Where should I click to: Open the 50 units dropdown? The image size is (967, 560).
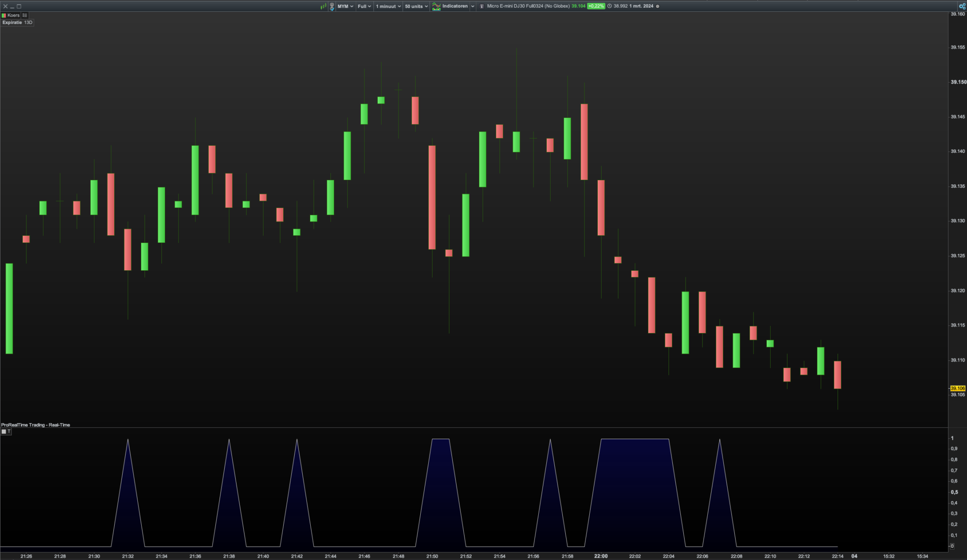(x=416, y=6)
